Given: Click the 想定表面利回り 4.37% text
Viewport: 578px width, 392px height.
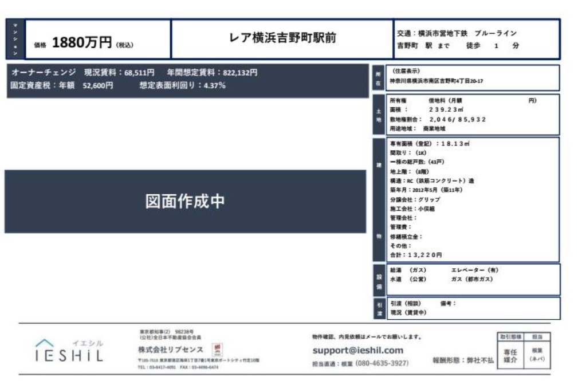Looking at the screenshot, I should (x=182, y=85).
